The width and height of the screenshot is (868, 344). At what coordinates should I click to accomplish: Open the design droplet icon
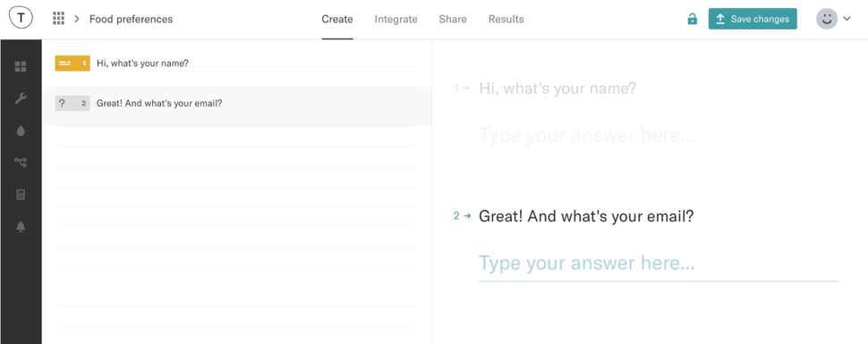click(x=21, y=131)
